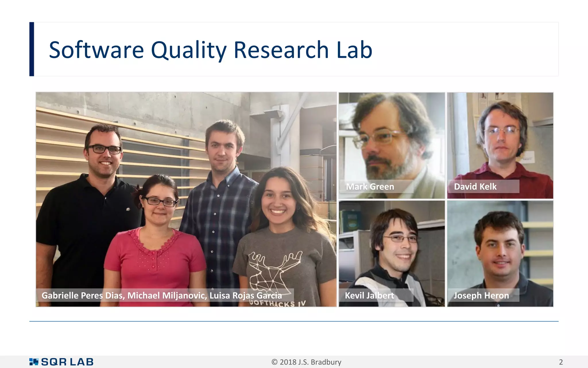This screenshot has height=368, width=588.
Task: Click the dark blue title accent bar
Action: [32, 49]
